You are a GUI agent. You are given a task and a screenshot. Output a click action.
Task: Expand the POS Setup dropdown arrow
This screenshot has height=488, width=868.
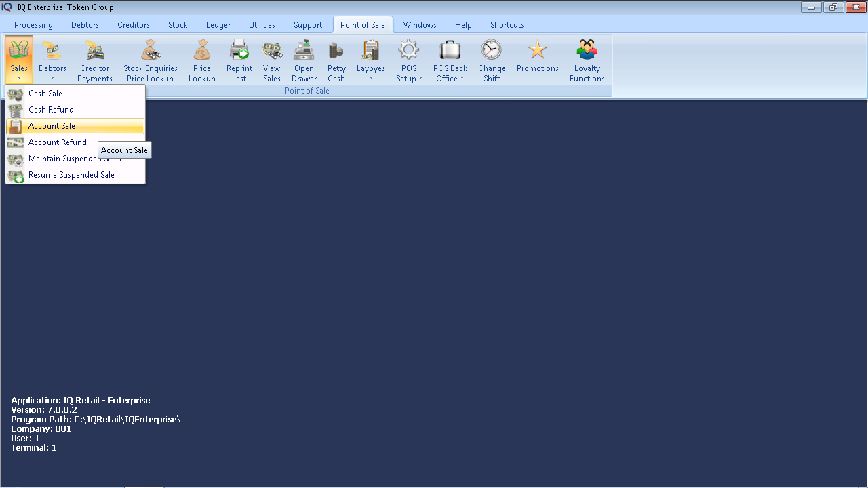tap(420, 79)
